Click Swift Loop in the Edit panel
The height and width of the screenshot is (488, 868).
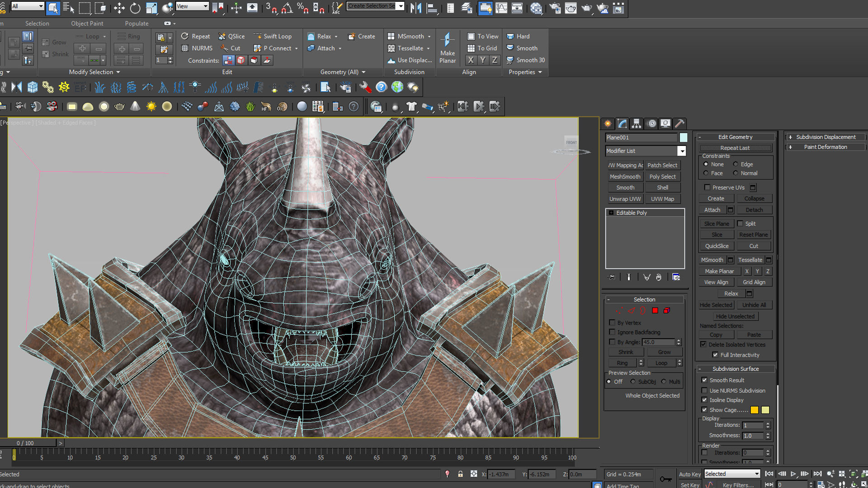[273, 36]
